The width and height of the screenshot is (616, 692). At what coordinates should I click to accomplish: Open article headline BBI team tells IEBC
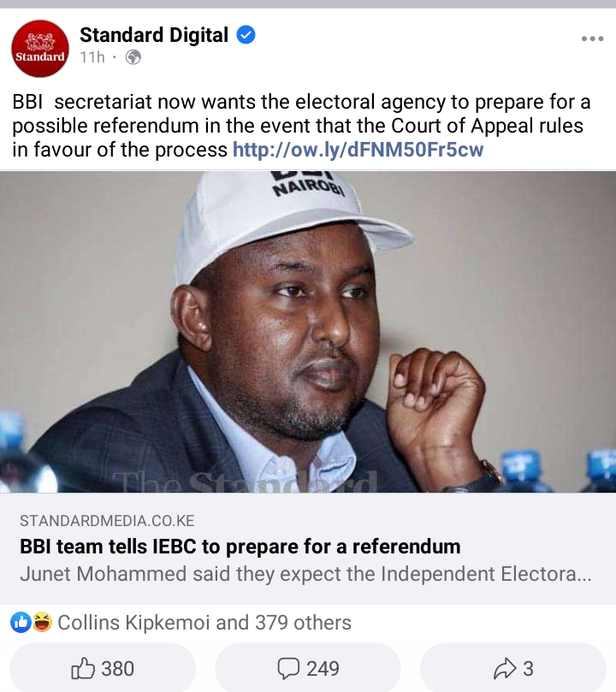240,547
